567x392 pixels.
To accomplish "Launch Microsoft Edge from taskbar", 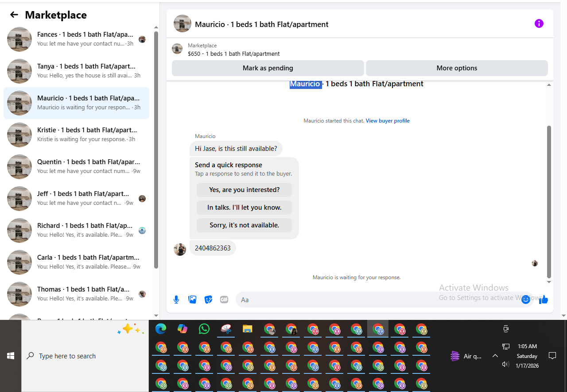I will coord(160,329).
